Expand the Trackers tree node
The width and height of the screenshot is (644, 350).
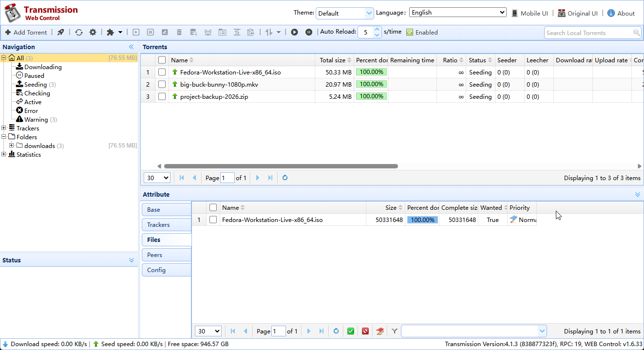pos(4,128)
